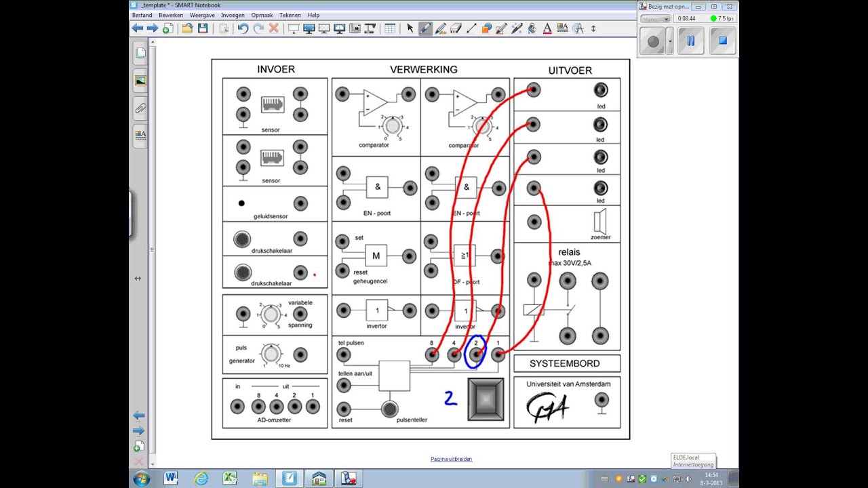Undo the last action

243,28
